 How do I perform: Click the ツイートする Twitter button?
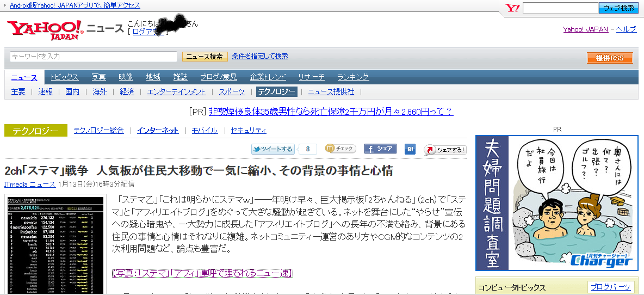point(273,149)
